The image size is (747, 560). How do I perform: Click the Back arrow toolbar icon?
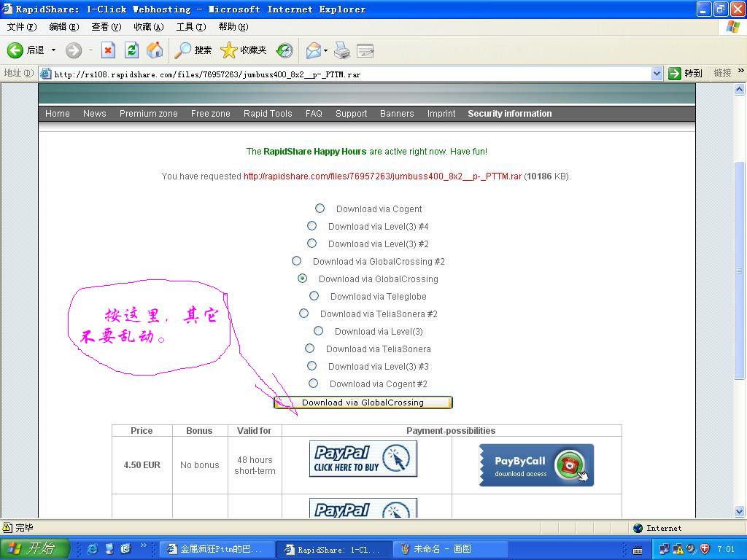15,50
